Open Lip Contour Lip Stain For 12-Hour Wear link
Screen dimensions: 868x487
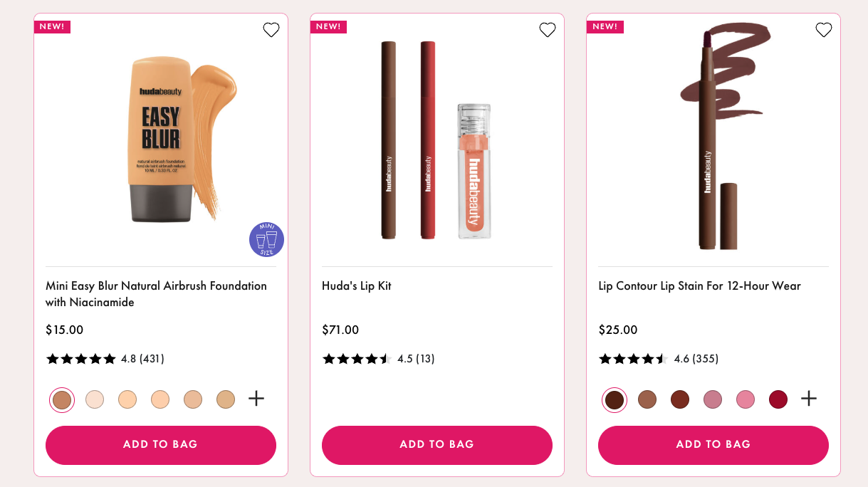click(x=699, y=286)
